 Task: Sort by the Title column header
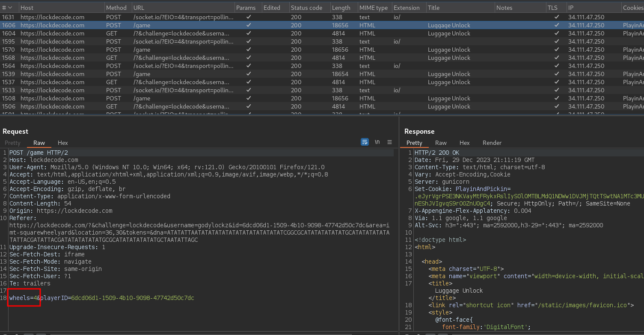pyautogui.click(x=460, y=8)
